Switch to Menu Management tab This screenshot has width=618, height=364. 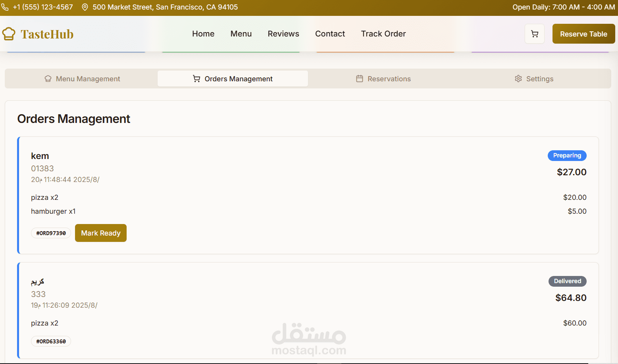click(82, 79)
